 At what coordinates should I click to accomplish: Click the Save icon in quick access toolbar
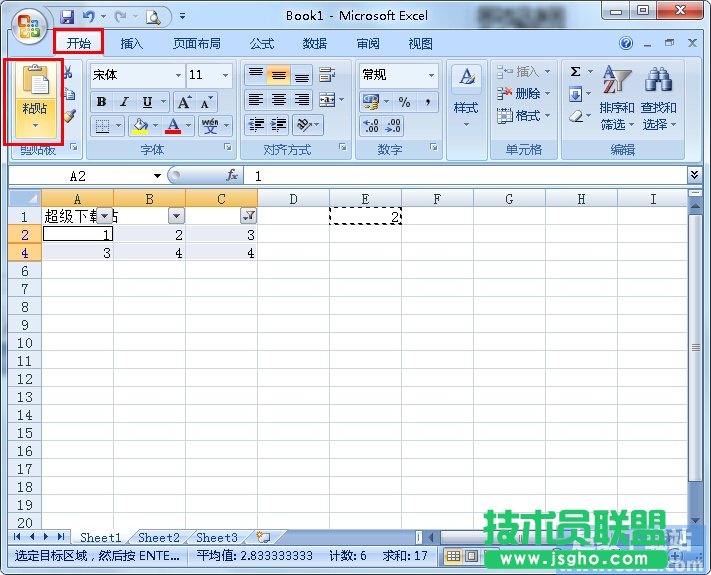coord(67,16)
